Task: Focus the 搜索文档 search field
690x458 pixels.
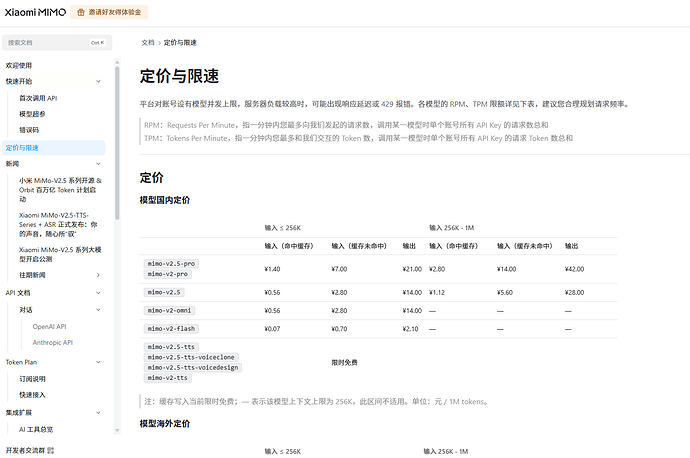Action: 57,43
